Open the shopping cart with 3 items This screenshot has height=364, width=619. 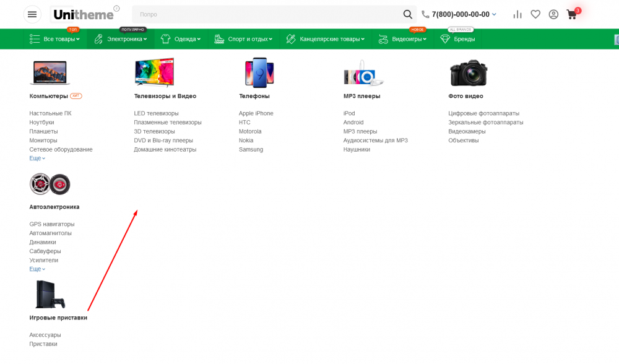[571, 14]
